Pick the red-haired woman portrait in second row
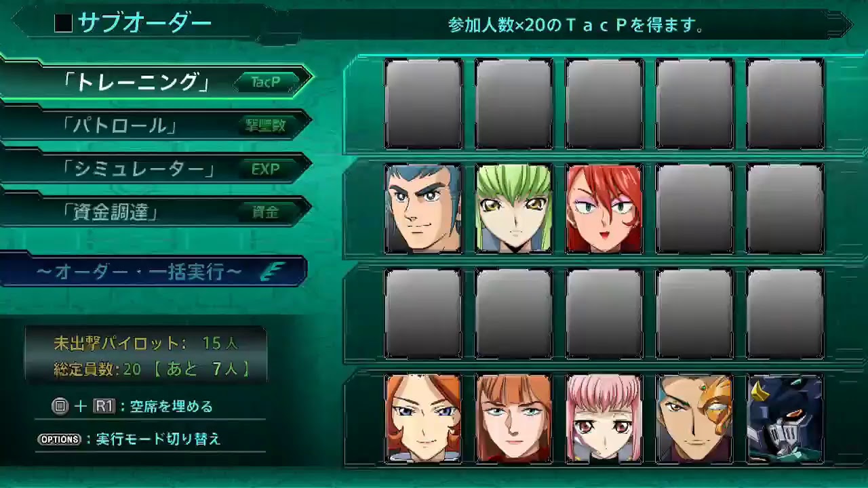The image size is (868, 488). coord(604,209)
